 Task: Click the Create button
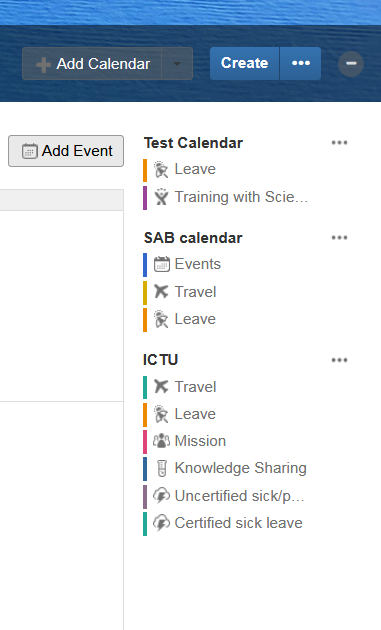244,63
